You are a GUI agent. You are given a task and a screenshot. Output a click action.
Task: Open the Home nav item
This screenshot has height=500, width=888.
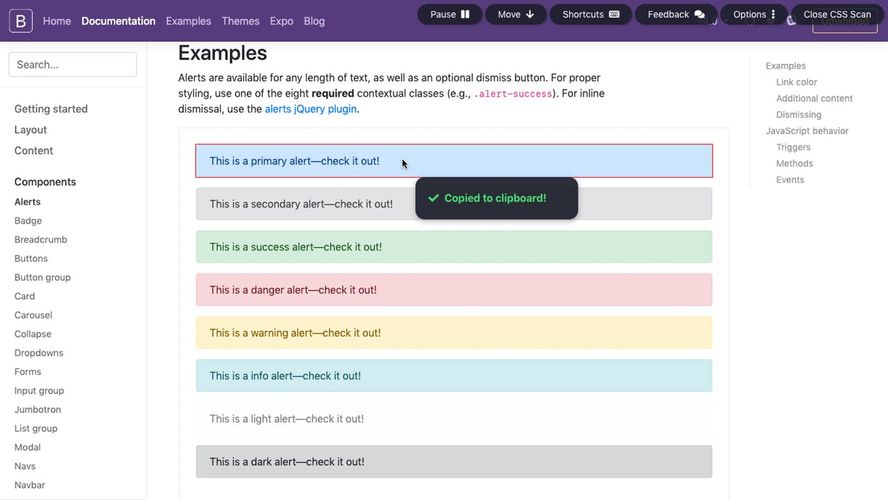pos(57,21)
